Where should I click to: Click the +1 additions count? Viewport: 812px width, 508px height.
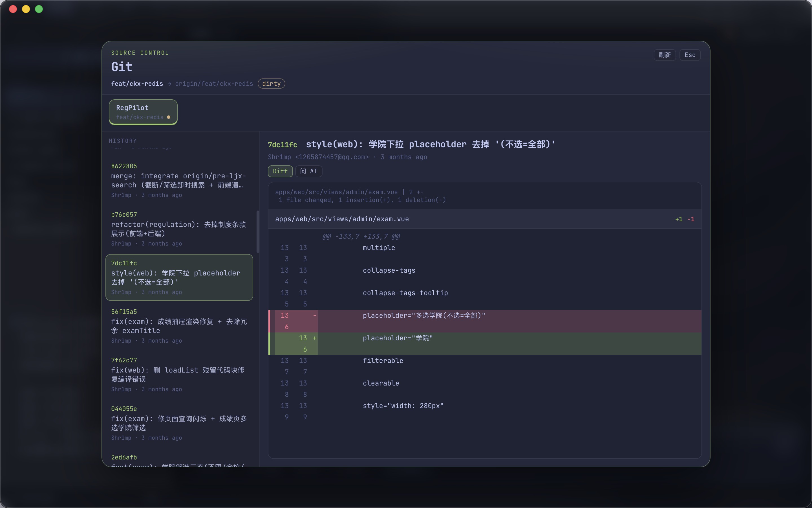(678, 219)
